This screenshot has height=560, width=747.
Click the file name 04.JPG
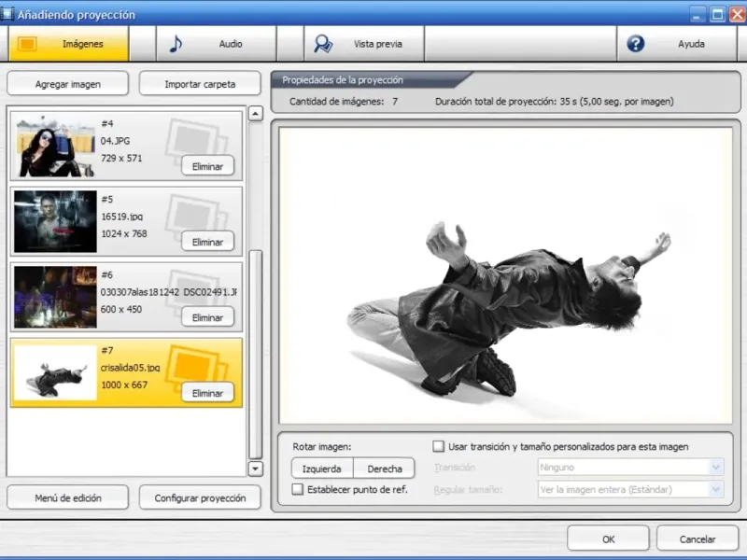(x=115, y=141)
